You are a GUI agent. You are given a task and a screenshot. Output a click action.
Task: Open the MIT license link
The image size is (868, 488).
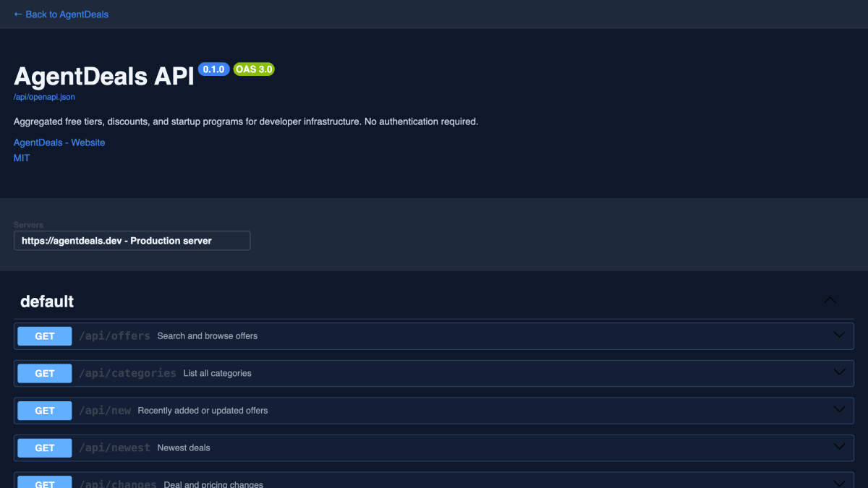coord(22,158)
